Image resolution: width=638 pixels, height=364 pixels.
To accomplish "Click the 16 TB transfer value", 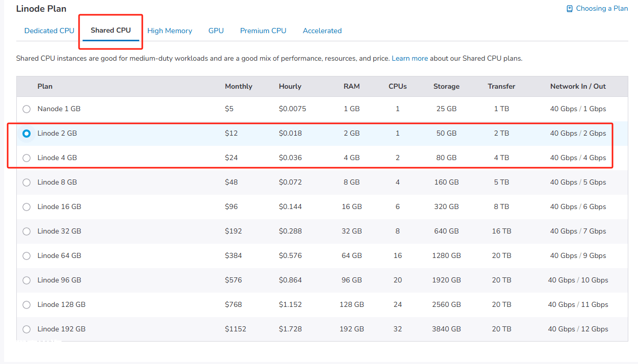I will [x=501, y=231].
